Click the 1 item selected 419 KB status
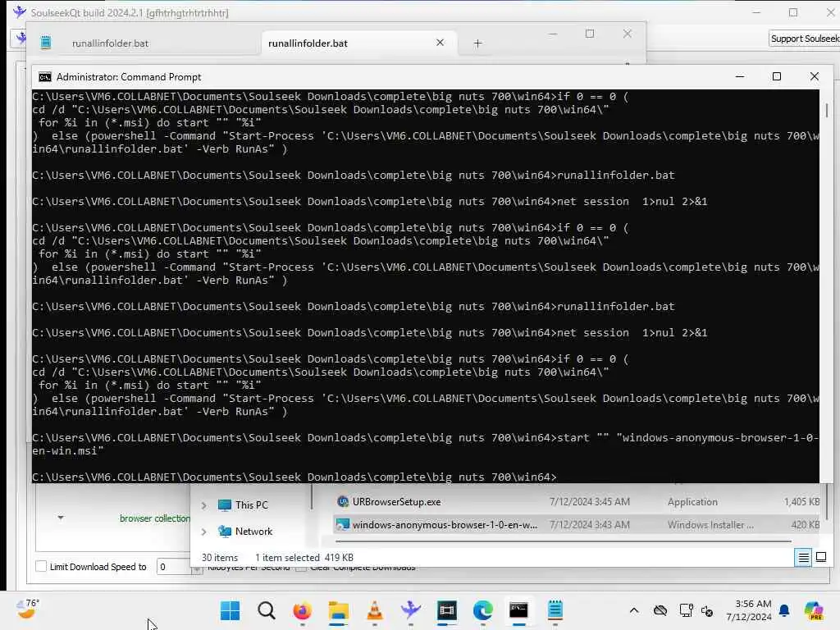Image resolution: width=840 pixels, height=630 pixels. tap(304, 558)
